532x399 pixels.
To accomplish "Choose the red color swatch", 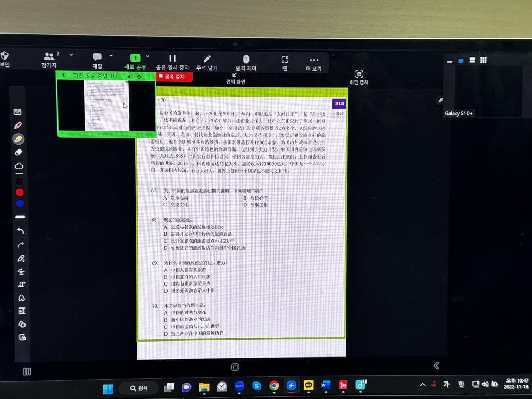I will (20, 192).
